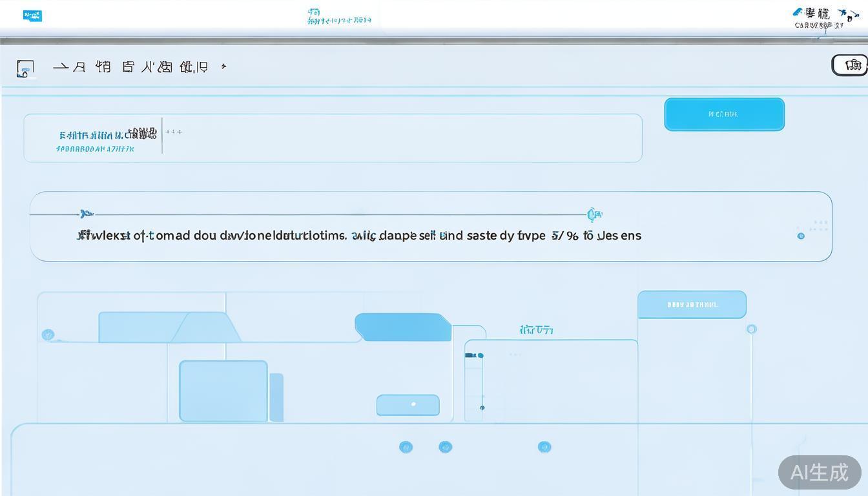Click the outlined badge icon at far right

coord(850,65)
